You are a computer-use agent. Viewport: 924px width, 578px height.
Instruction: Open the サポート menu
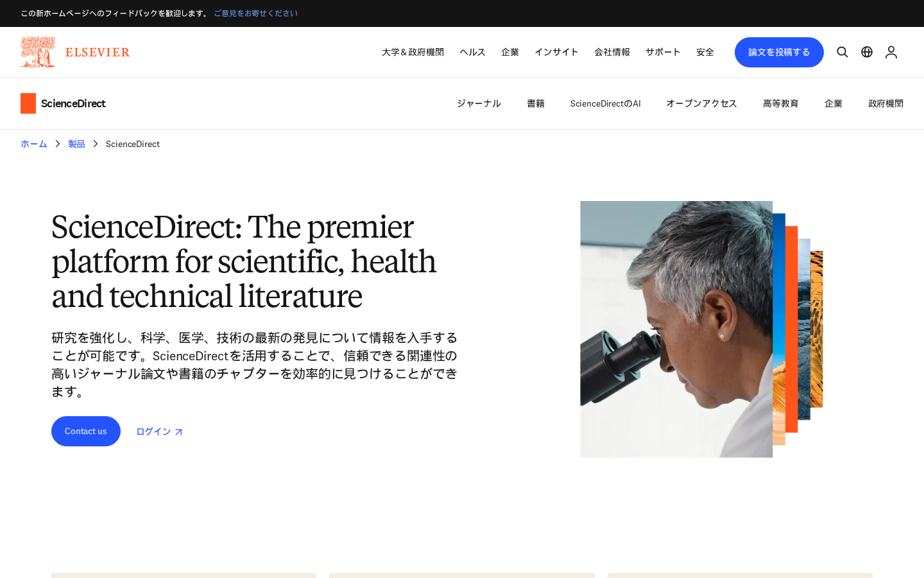click(x=663, y=52)
